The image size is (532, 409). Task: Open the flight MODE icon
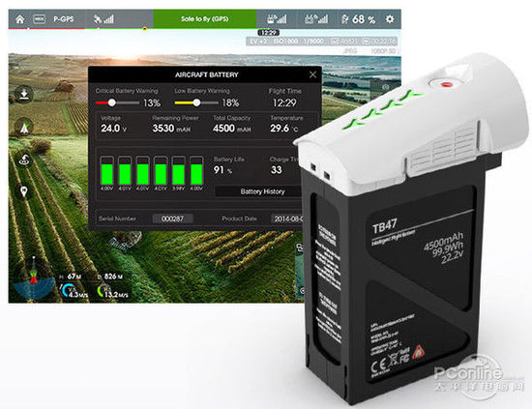click(39, 19)
